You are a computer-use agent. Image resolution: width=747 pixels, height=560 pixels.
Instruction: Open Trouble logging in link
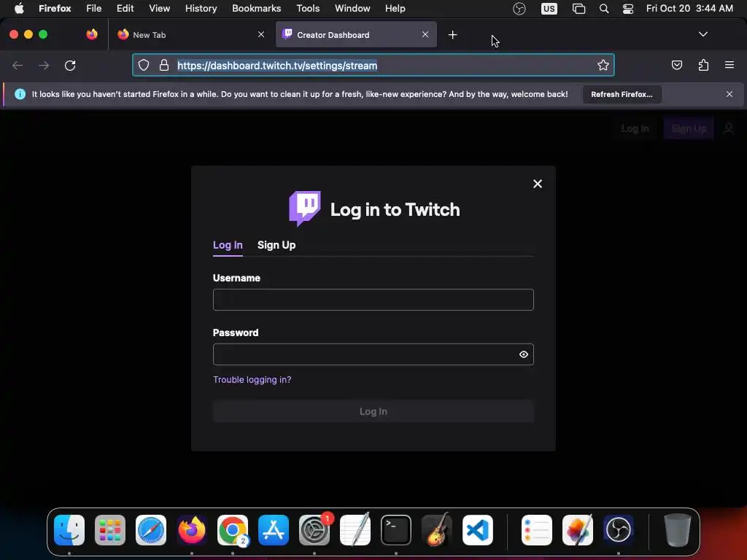click(252, 379)
